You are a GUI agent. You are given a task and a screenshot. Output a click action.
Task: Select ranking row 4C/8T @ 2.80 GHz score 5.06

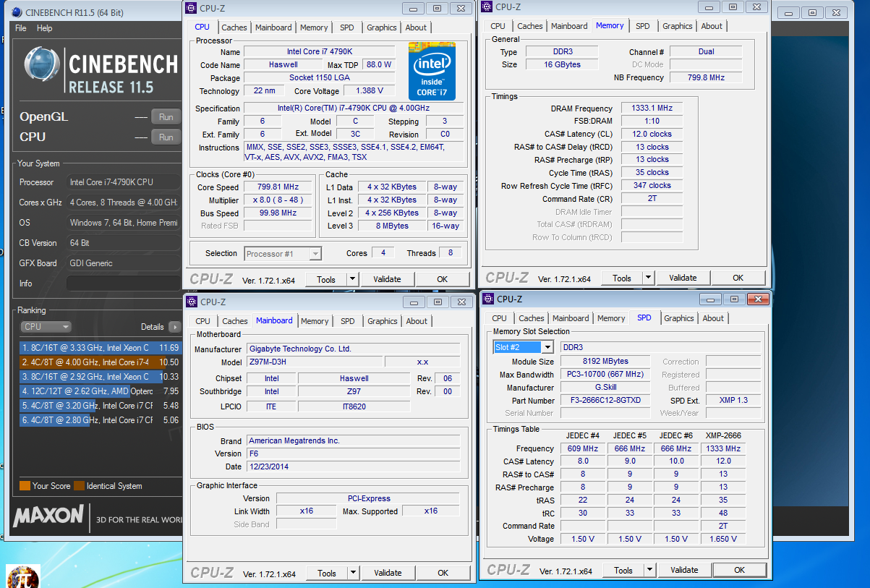[x=100, y=420]
